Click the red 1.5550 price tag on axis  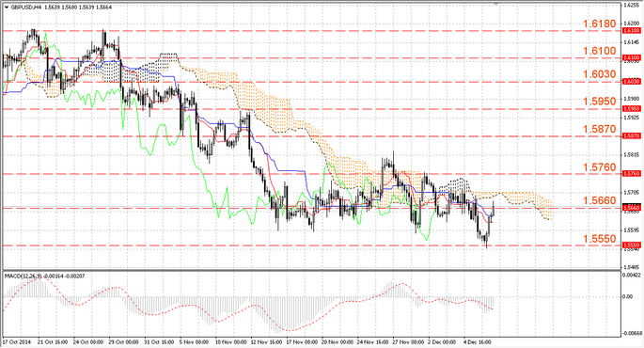click(632, 245)
